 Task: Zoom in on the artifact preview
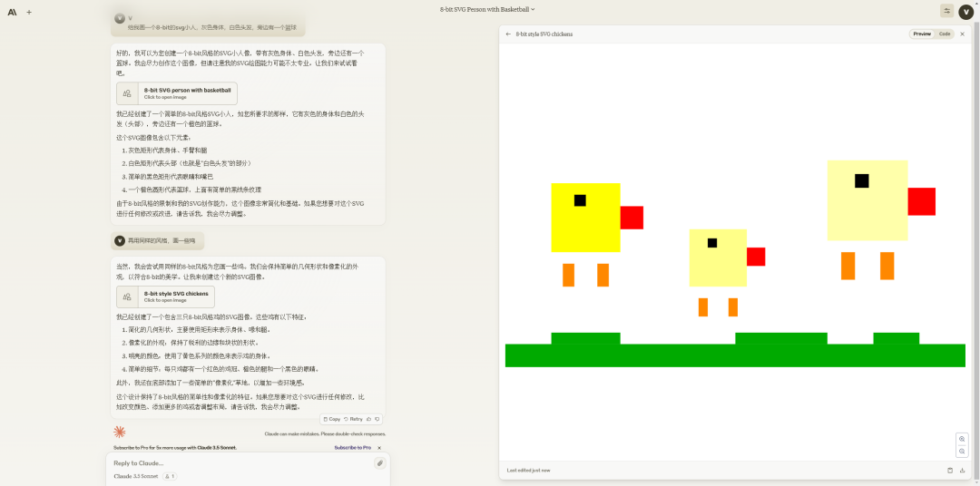coord(962,439)
